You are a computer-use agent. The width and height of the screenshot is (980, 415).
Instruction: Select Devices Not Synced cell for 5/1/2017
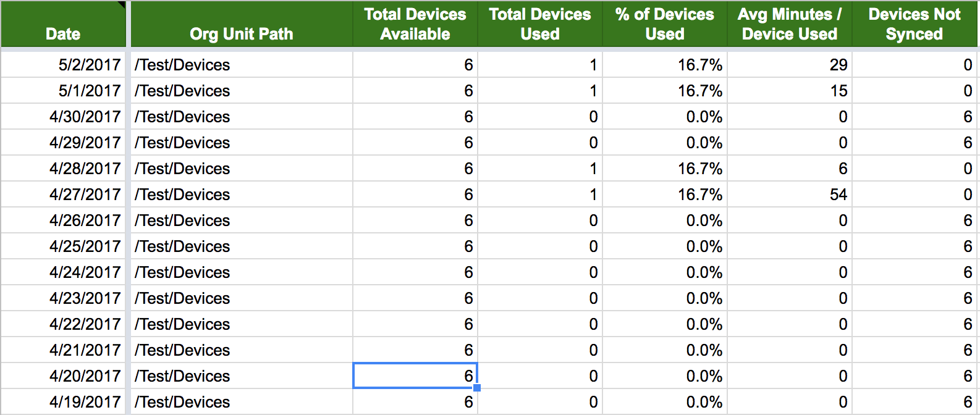(x=914, y=91)
